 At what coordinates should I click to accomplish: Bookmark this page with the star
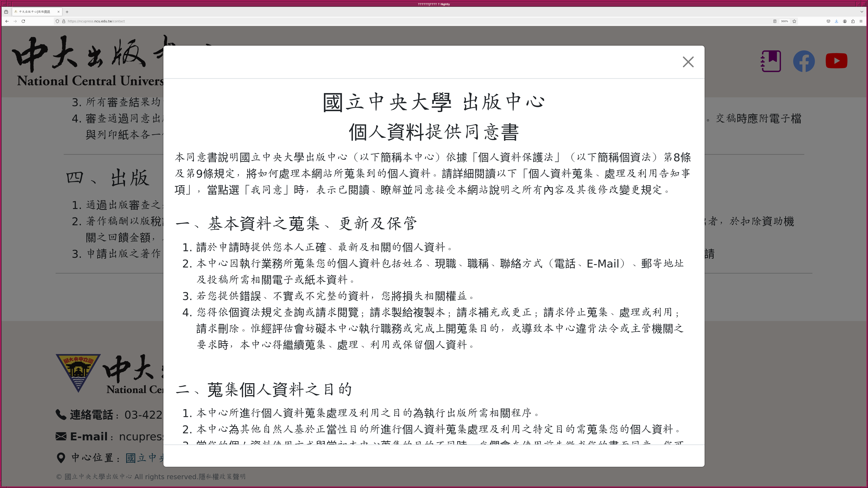tap(794, 21)
